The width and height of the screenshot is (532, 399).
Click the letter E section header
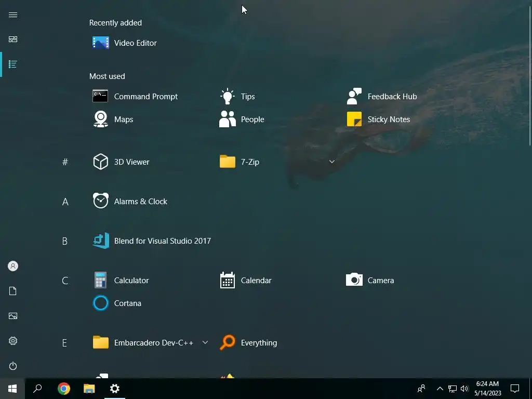pos(64,343)
